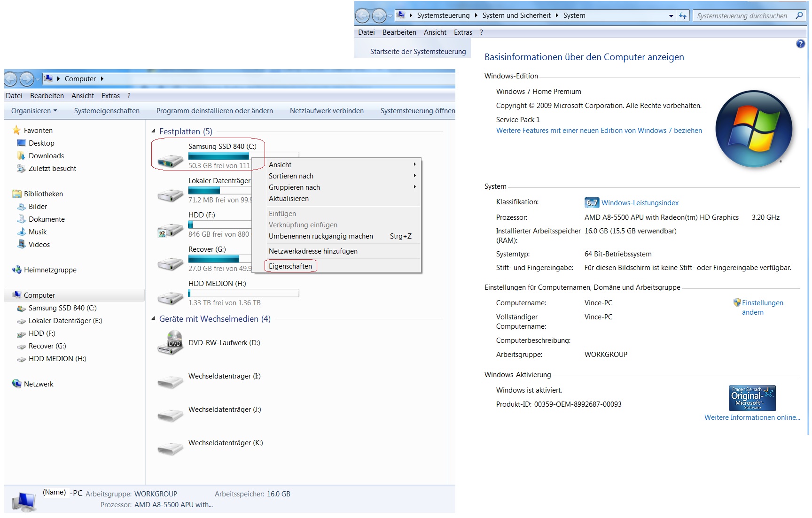
Task: Open the Extras menu in the Systemsteuerung window
Action: pos(463,32)
